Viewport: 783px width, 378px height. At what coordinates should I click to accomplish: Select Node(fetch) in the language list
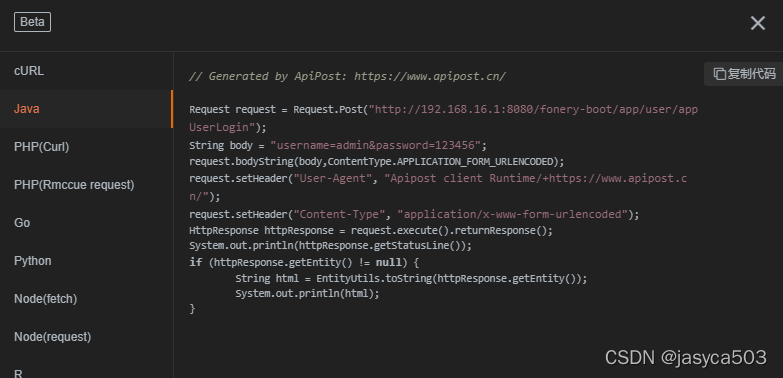tap(86, 299)
